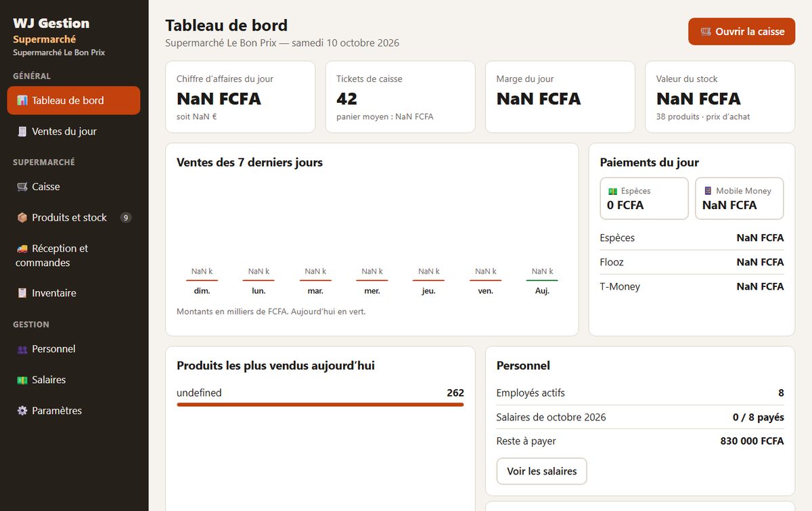Click the stock alert badge showing 9
Screen dimensions: 812x511
tap(126, 217)
